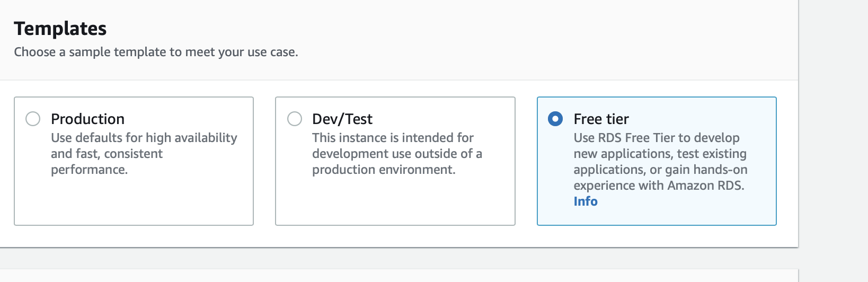Click 'production environment.' text in Dev/Test card
This screenshot has width=868, height=282.
[x=384, y=170]
